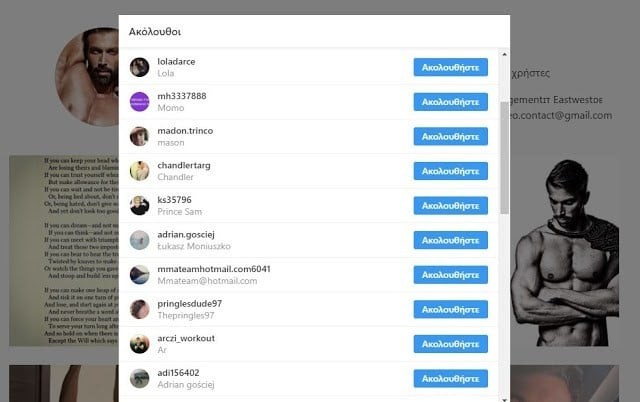
Task: Open the mmateamhotmail.com6041 username link
Action: point(214,269)
